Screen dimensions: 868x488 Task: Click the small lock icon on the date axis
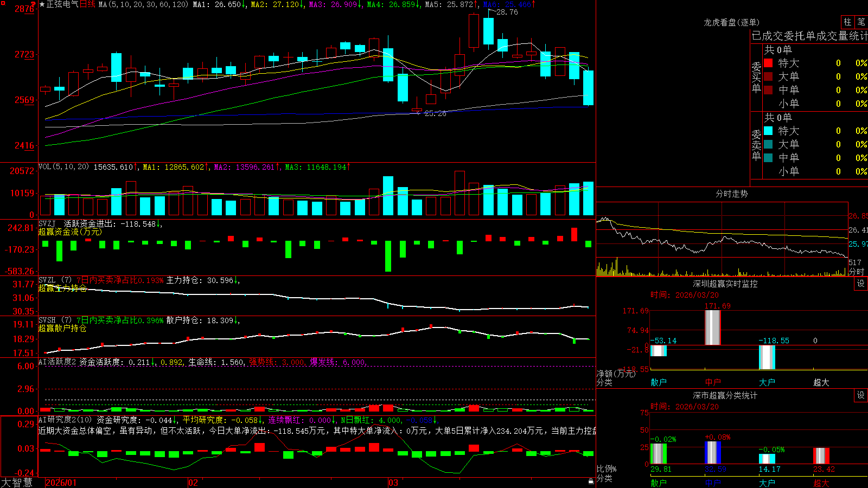coord(591,481)
